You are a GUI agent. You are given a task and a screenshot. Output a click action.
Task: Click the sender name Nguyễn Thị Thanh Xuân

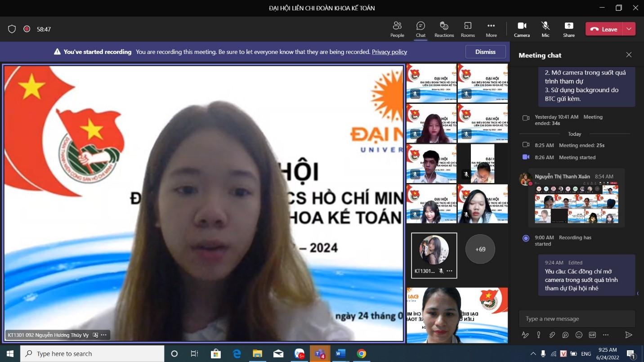pos(562,177)
